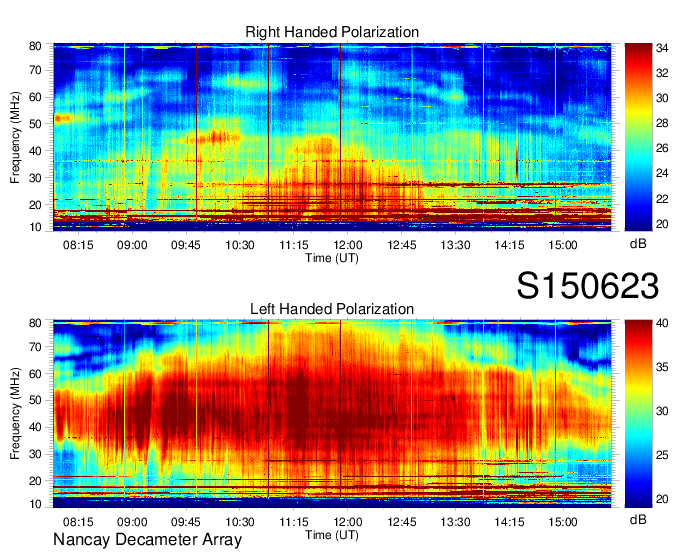
Task: Click the Right Handed Polarization title
Action: point(332,32)
